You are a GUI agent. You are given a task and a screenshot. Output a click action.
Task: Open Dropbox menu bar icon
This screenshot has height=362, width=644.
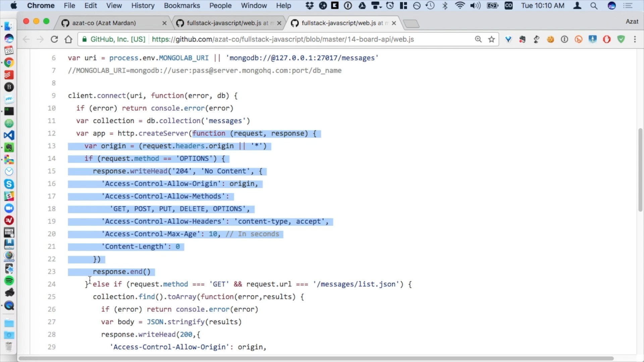tap(309, 6)
